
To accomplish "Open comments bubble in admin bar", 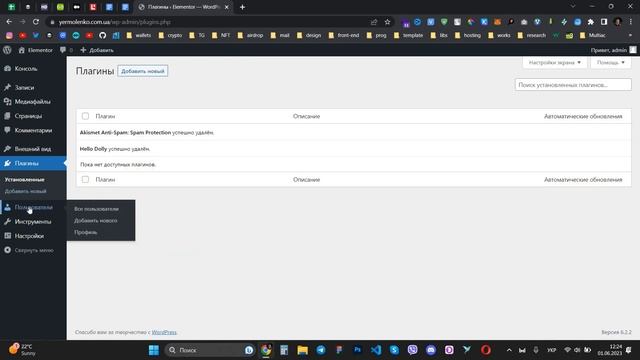I will pos(66,50).
